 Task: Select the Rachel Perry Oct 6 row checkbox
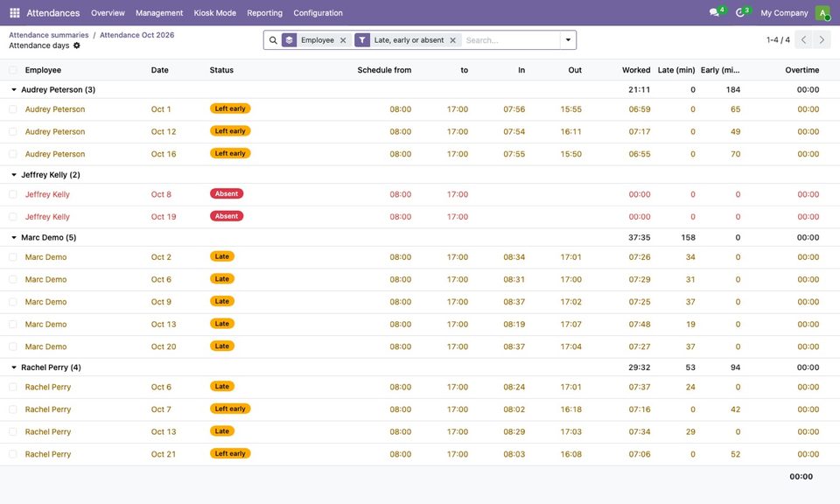click(x=13, y=387)
